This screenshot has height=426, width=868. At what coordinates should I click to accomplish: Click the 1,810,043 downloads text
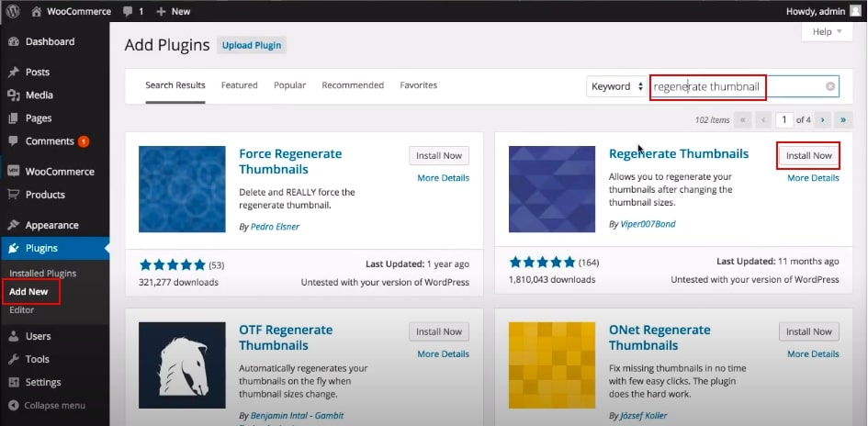pos(552,279)
